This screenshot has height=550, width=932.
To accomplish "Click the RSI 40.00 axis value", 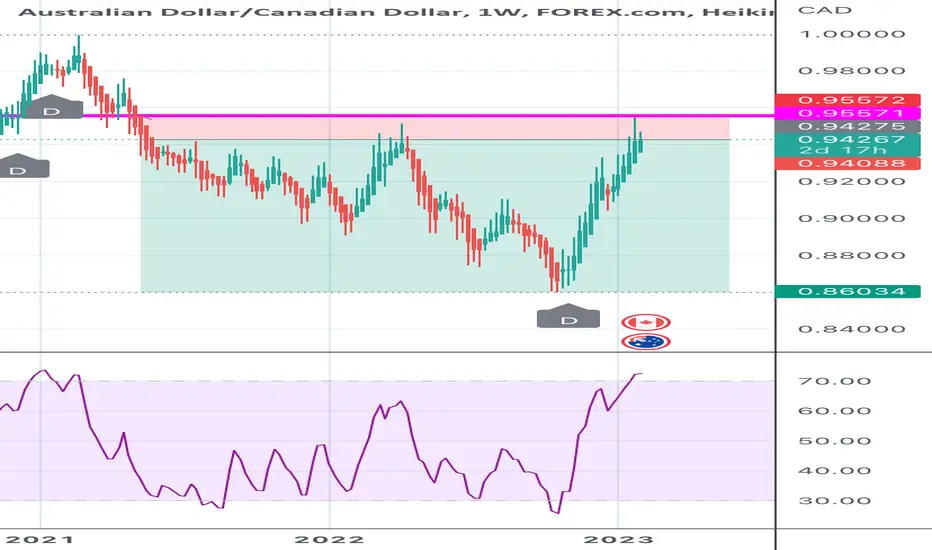I will 835,471.
